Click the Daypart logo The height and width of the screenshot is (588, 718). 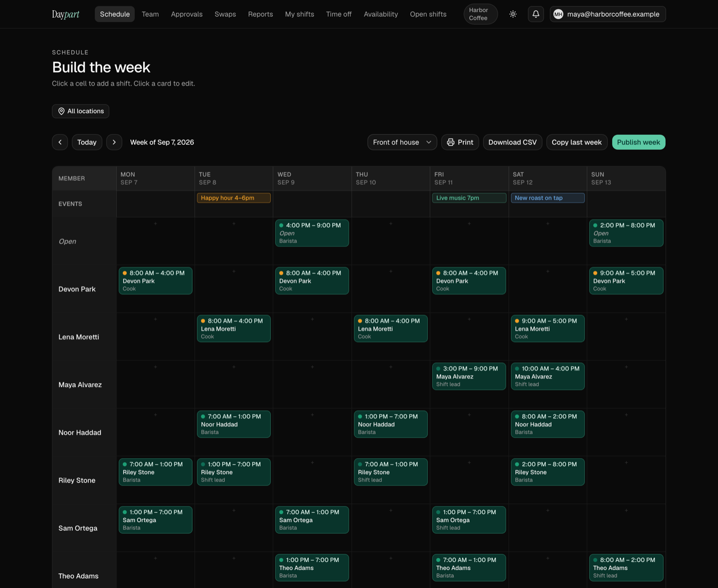(66, 14)
